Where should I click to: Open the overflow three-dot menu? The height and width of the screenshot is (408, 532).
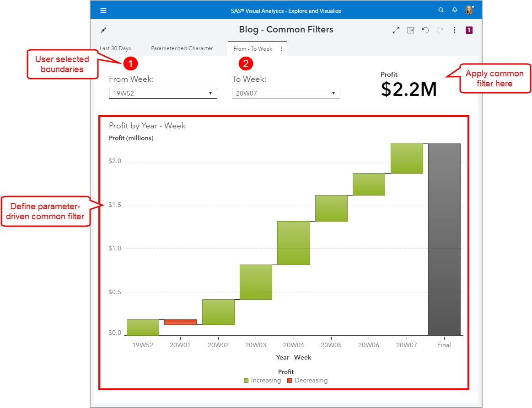454,30
